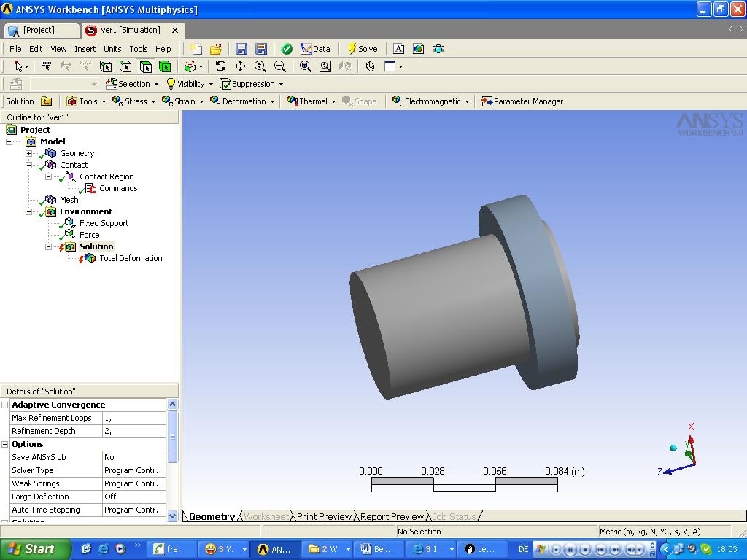Open the Units menu
The height and width of the screenshot is (560, 747).
[112, 49]
